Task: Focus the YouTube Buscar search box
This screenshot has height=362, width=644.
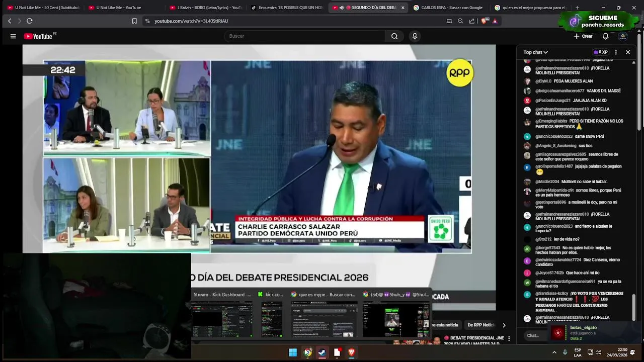Action: click(304, 36)
